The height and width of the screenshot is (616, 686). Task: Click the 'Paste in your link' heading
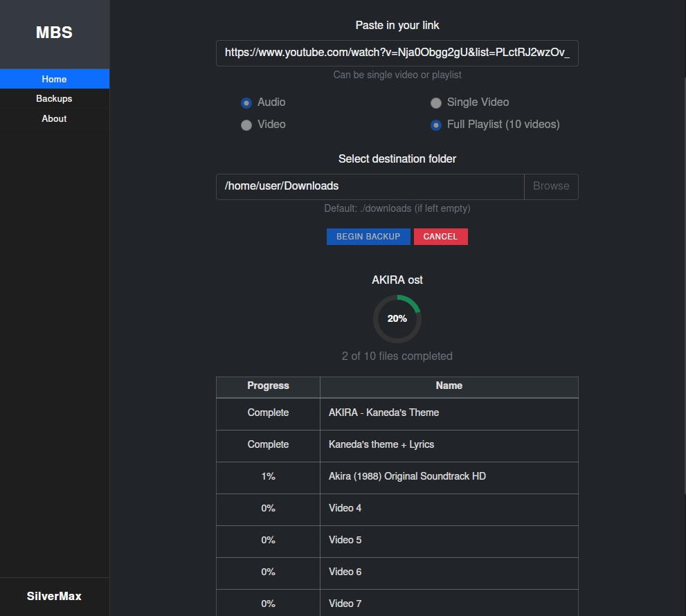[397, 26]
